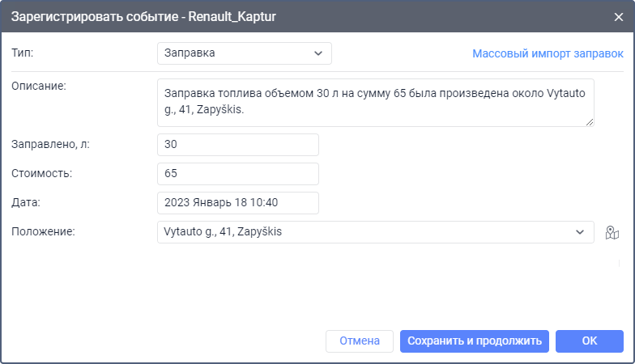635x364 pixels.
Task: Click the map icon beside the position field
Action: tap(612, 233)
